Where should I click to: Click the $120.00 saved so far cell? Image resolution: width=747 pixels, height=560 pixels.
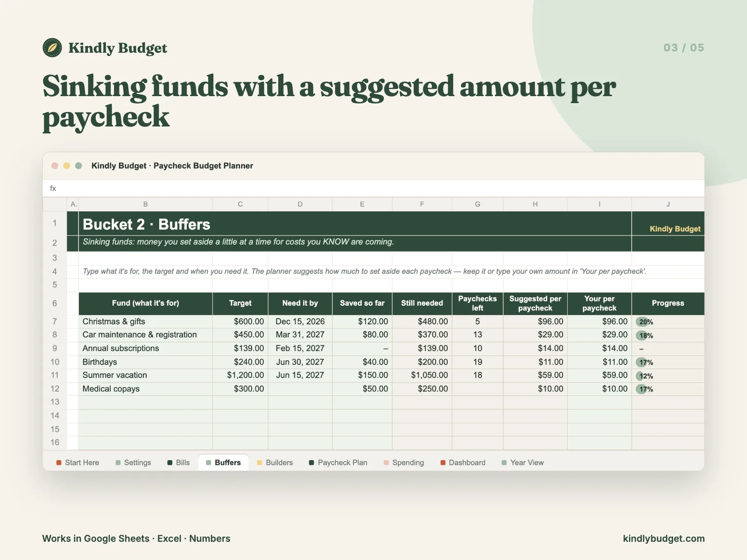362,322
